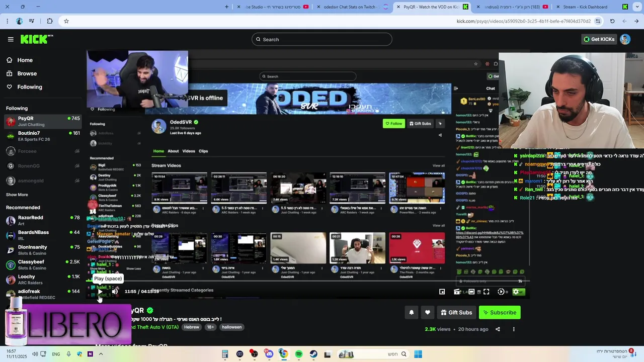Open a new browser tab
The image size is (644, 362).
pos(226,7)
